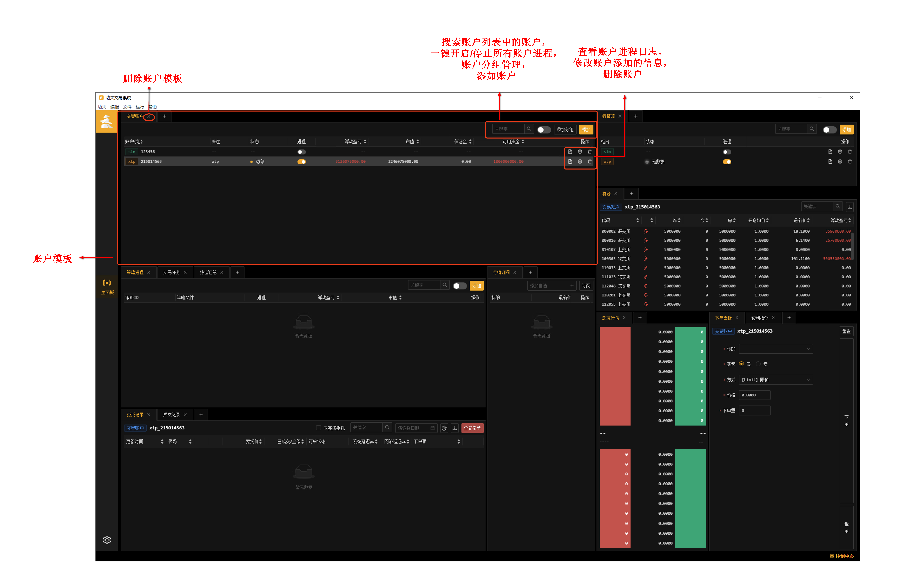
Task: Toggle all market source processes switch
Action: tap(830, 130)
